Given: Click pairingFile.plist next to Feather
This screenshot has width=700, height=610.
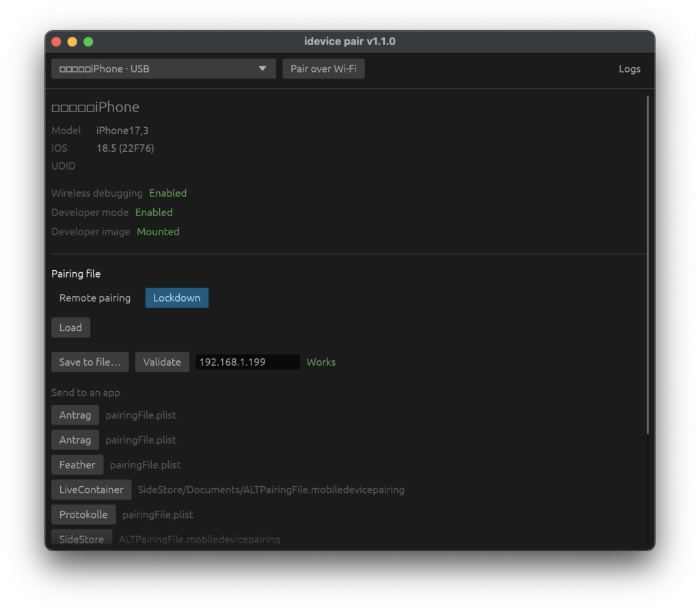Looking at the screenshot, I should point(145,465).
